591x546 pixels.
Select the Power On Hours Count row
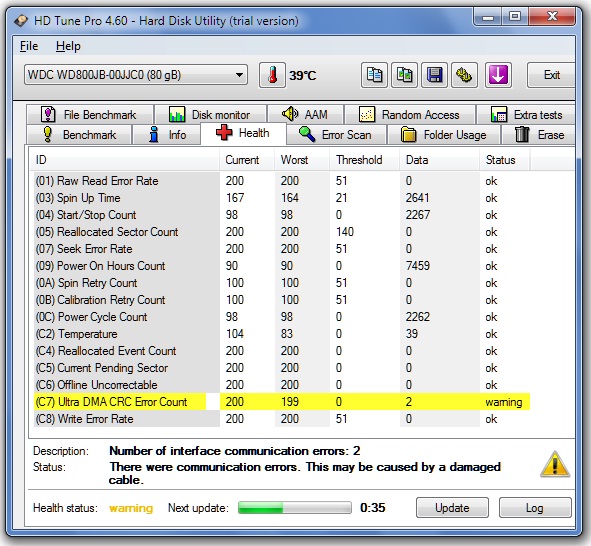click(282, 266)
